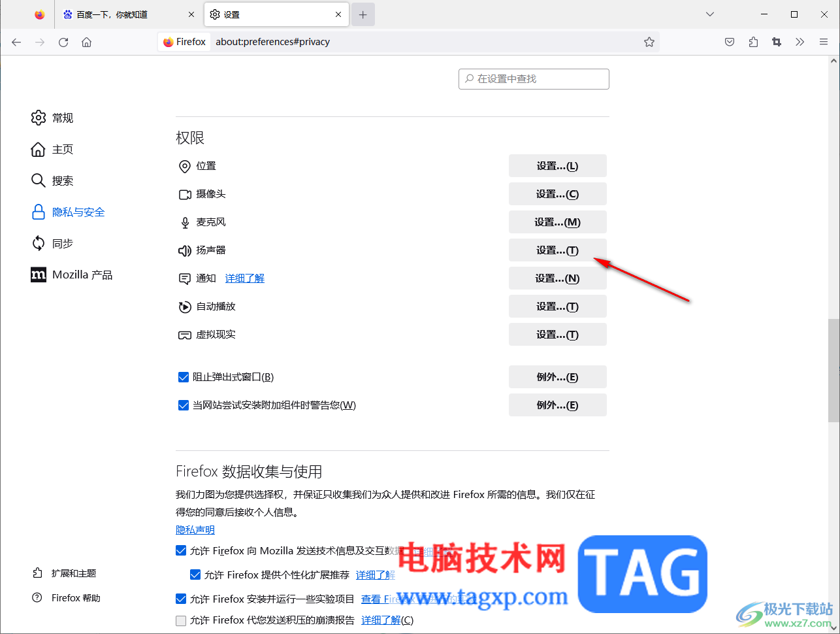Open the list all tabs dropdown arrow
The image size is (840, 634).
(x=710, y=14)
